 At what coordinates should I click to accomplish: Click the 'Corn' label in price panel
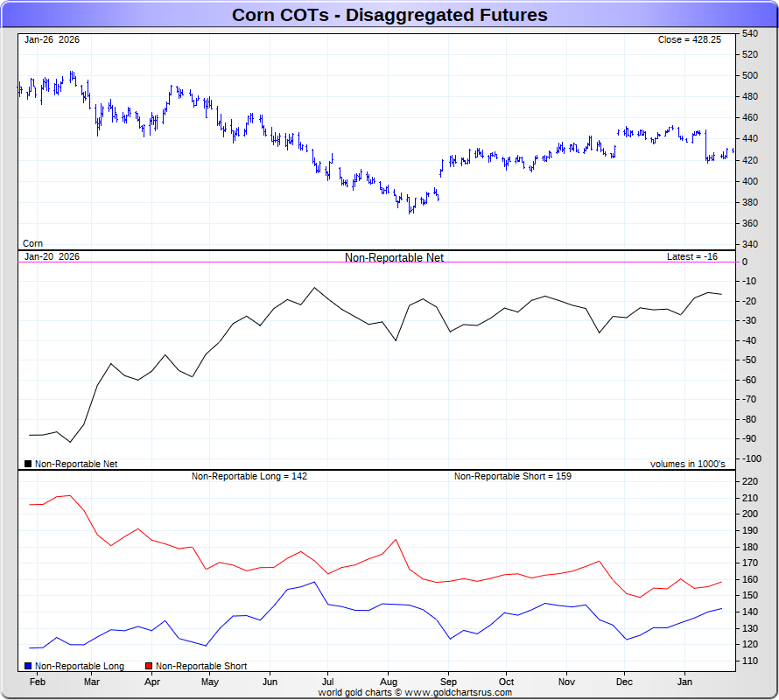32,243
